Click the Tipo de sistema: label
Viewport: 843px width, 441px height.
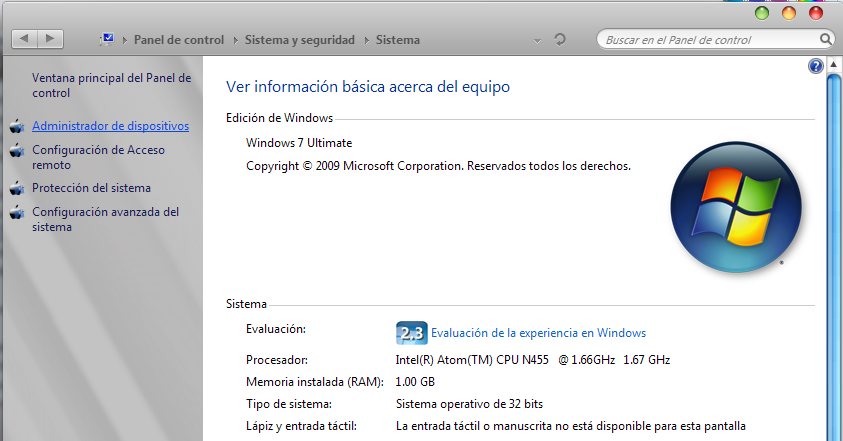[x=289, y=404]
